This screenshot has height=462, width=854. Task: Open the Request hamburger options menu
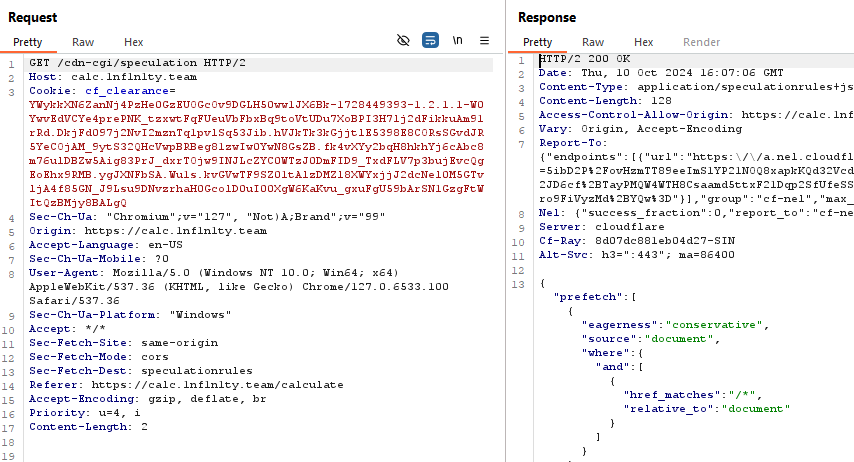pos(485,41)
